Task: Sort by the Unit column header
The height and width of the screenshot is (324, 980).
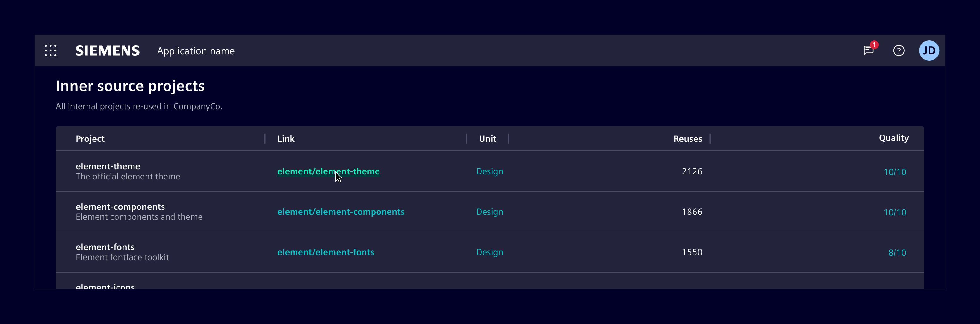Action: [x=488, y=139]
